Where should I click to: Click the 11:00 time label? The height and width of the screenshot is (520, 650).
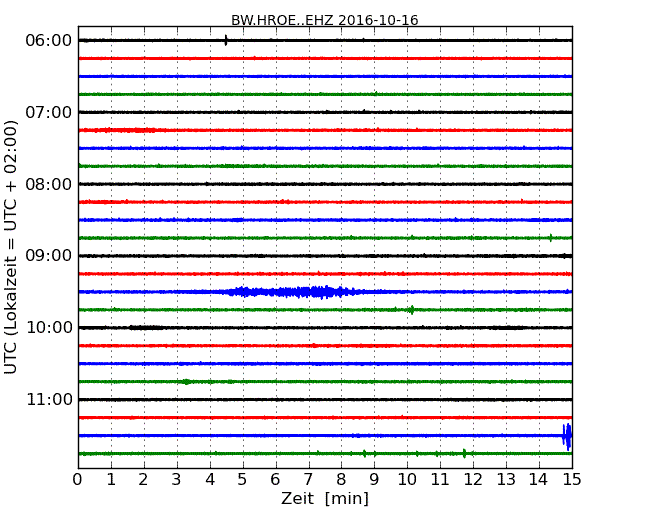tap(49, 399)
